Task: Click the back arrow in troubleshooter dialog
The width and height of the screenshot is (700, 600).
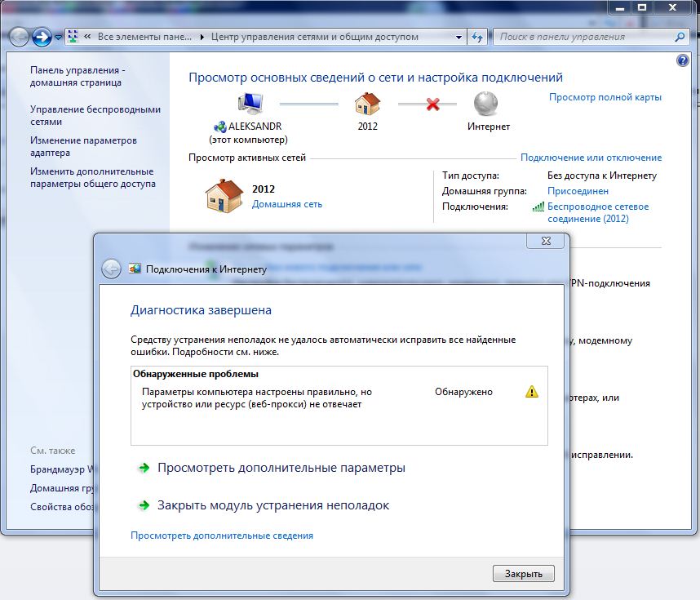Action: click(111, 269)
